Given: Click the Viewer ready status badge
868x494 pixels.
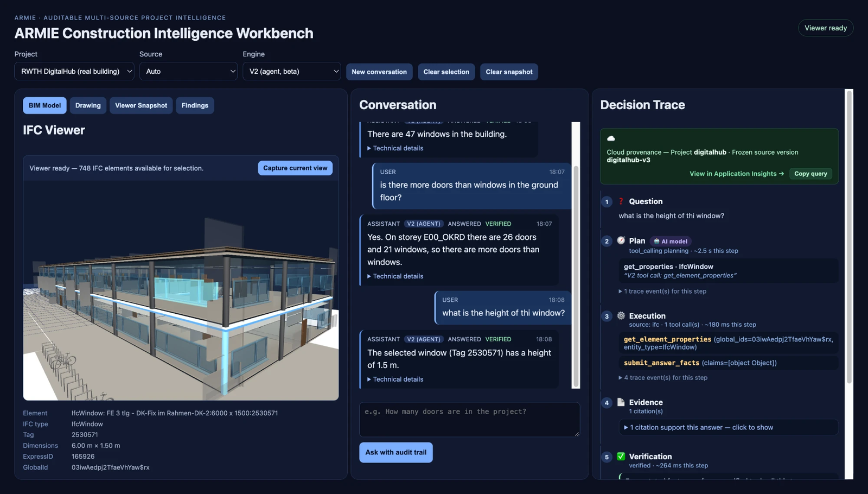Looking at the screenshot, I should [826, 28].
